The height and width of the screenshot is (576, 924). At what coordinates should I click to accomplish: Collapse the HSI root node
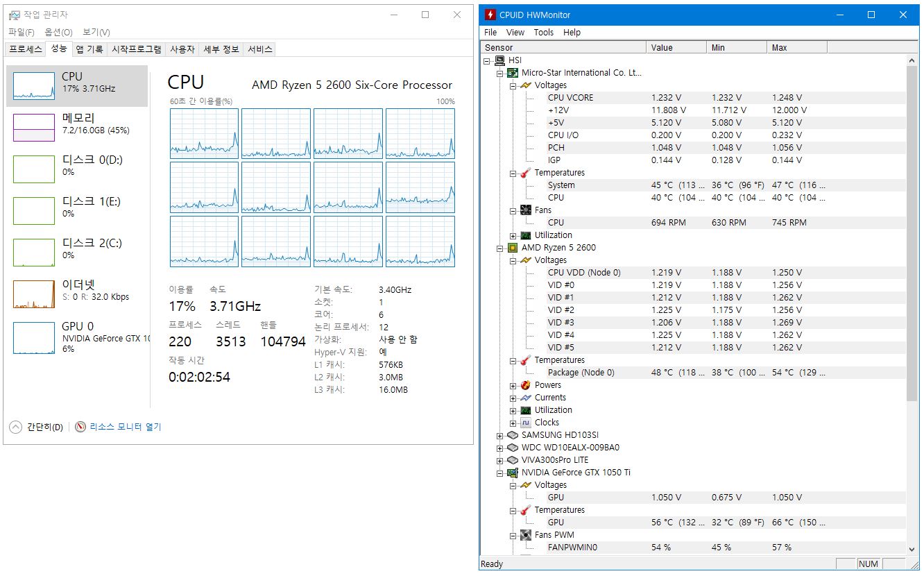487,60
